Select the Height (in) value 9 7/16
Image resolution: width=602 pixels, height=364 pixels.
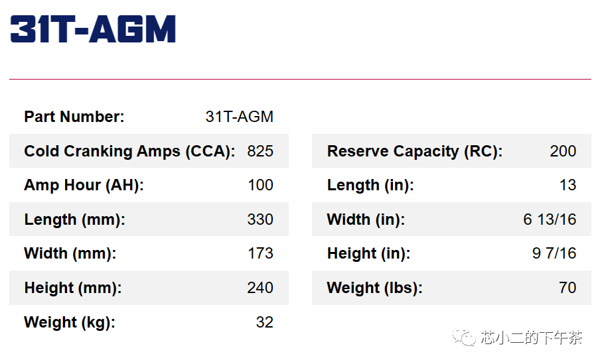pyautogui.click(x=554, y=253)
